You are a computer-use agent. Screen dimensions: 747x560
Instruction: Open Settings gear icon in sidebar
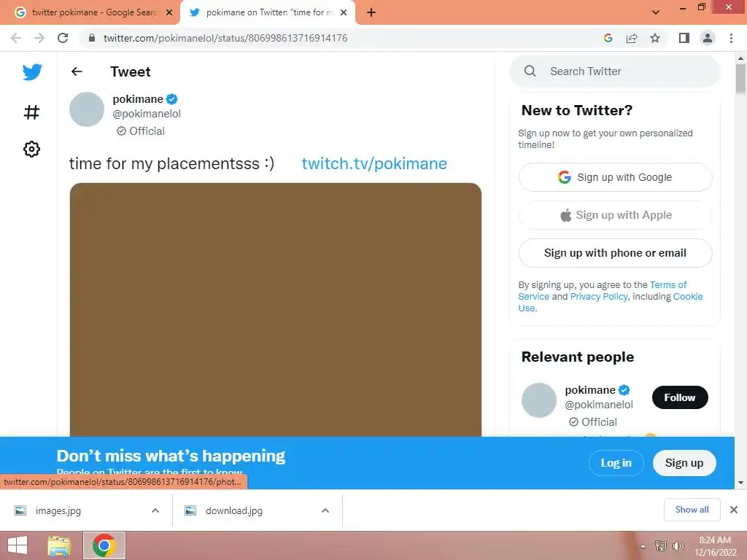click(x=31, y=149)
